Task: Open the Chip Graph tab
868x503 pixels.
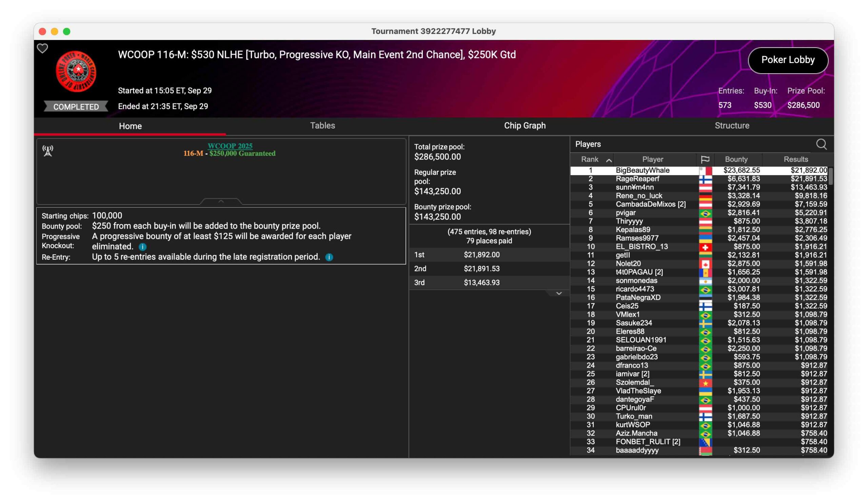Action: coord(525,125)
